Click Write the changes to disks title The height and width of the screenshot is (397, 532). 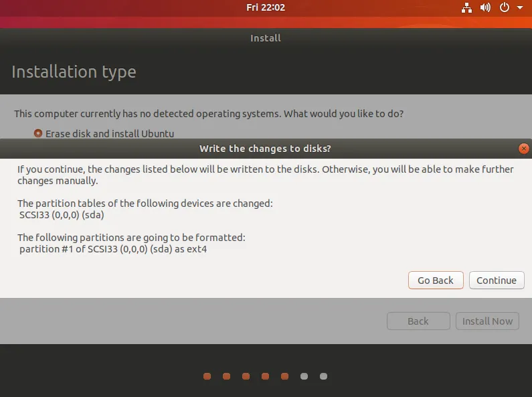tap(265, 149)
